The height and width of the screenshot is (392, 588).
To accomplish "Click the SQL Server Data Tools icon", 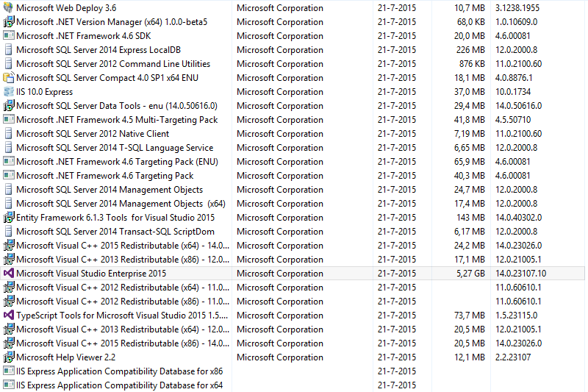I will pyautogui.click(x=9, y=106).
